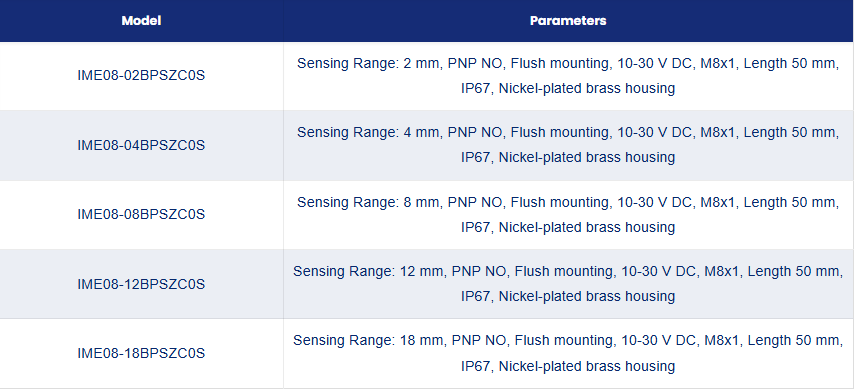Click 'IP67, Nickel-plated brass housing' in last row
Viewport: 855px width, 390px height.
coord(568,366)
